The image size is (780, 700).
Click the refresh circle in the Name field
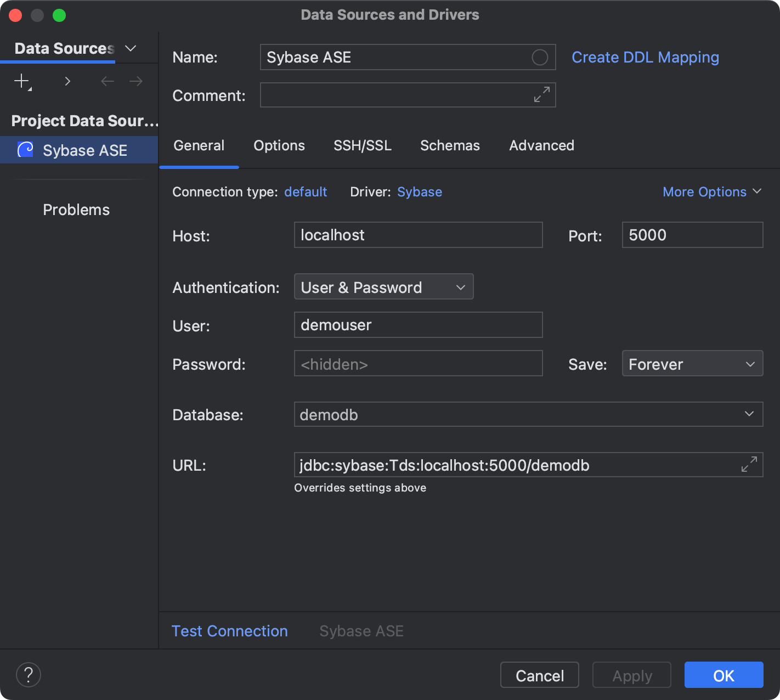539,57
